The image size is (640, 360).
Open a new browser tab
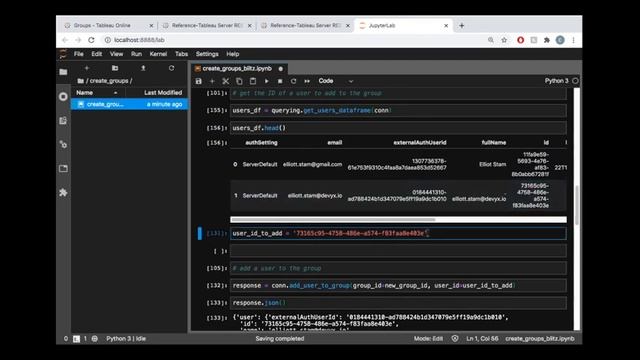coord(462,25)
